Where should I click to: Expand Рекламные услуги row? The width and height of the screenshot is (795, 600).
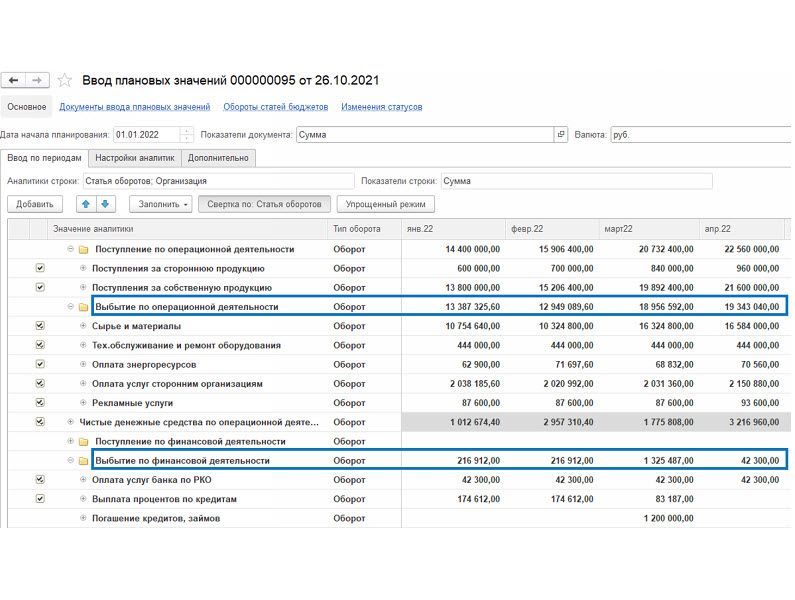pos(83,403)
